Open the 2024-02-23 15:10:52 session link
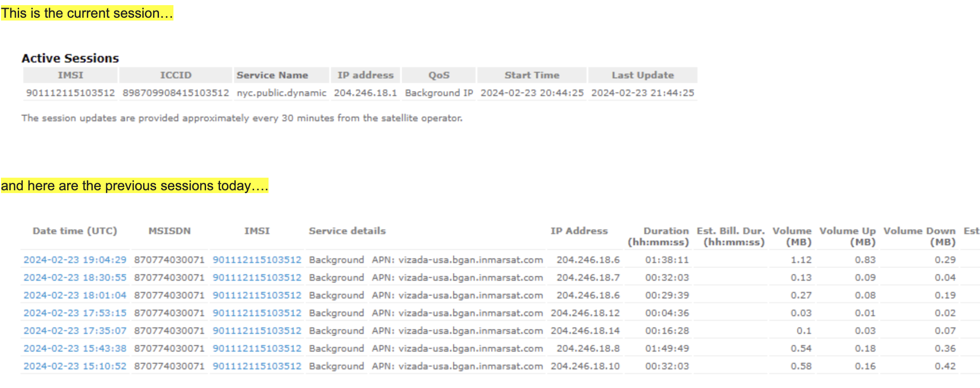The width and height of the screenshot is (980, 388). [x=75, y=366]
